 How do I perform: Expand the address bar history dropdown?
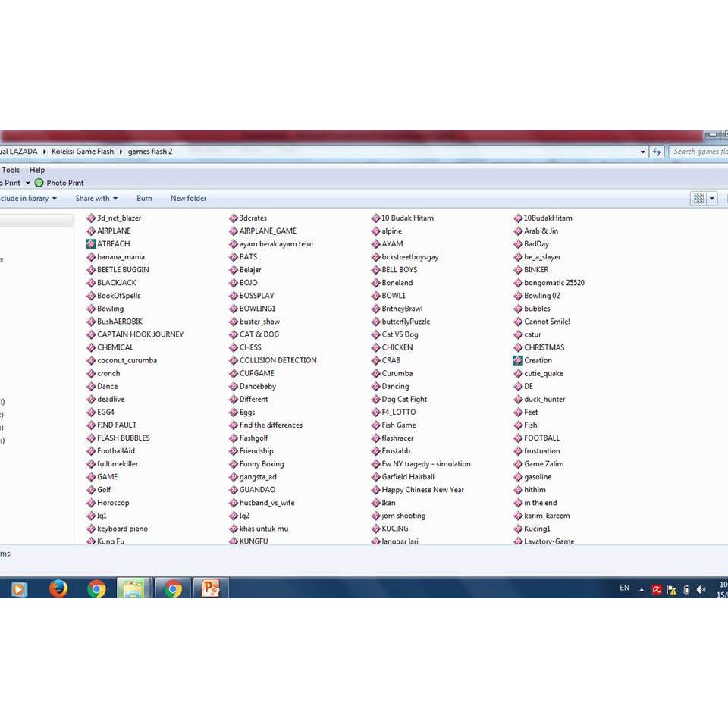pos(643,152)
